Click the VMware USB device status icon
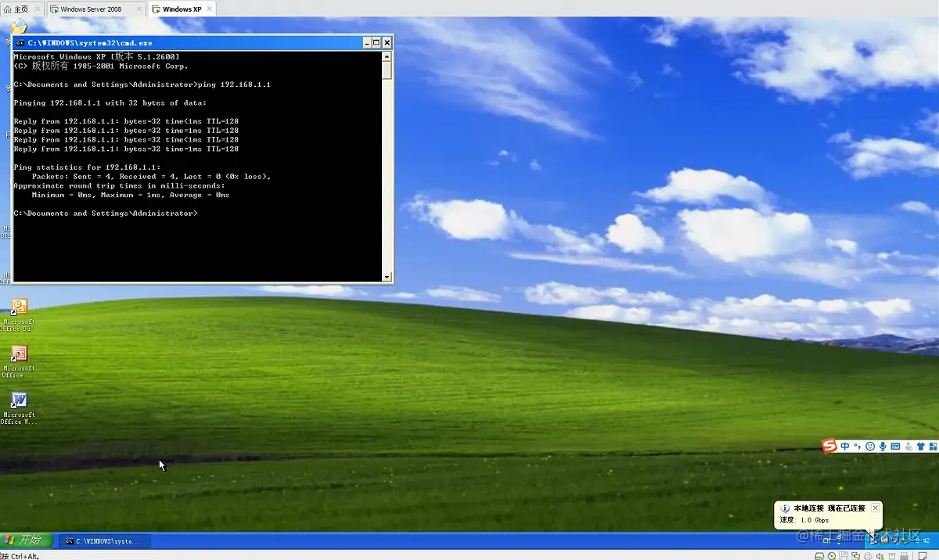The height and width of the screenshot is (560, 939). pyautogui.click(x=904, y=556)
